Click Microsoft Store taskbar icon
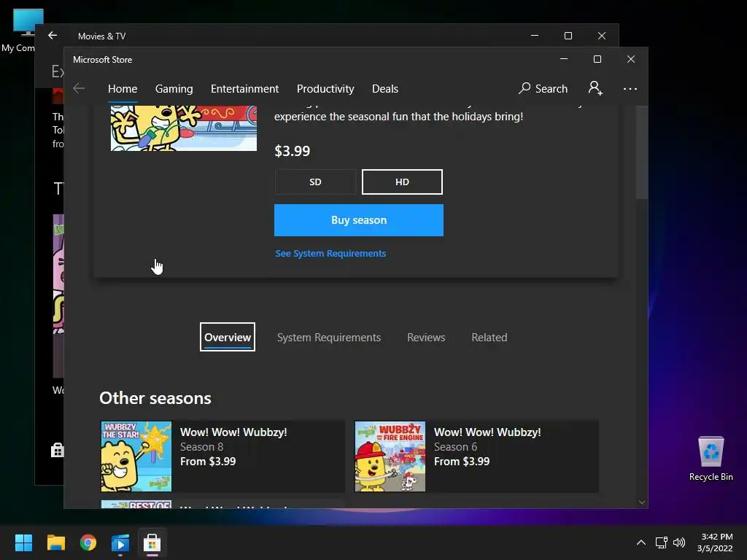Viewport: 747px width, 560px height. [152, 542]
